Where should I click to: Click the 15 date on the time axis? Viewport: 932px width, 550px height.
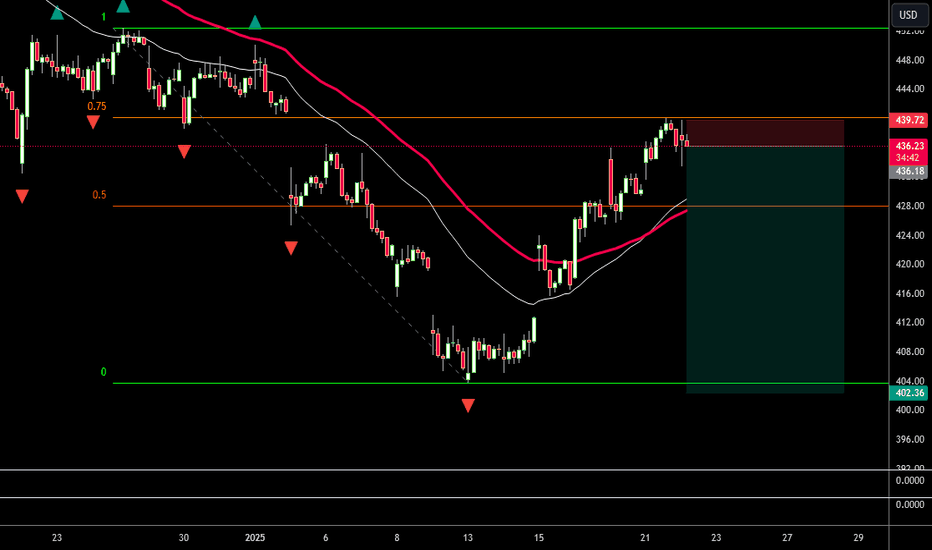click(539, 538)
